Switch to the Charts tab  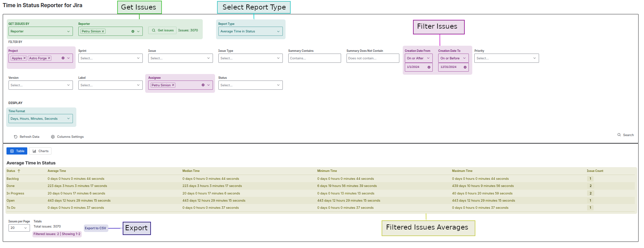(x=40, y=151)
